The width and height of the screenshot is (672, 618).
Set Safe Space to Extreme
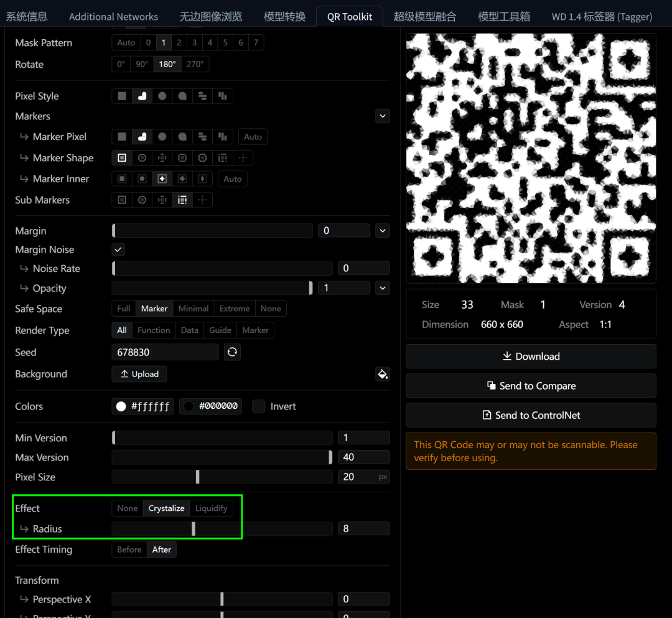[235, 309]
